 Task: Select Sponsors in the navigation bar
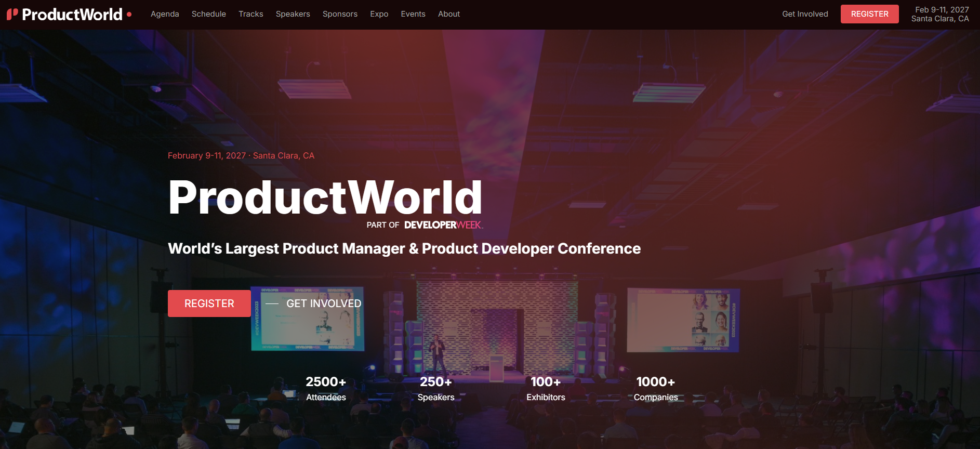[x=340, y=14]
